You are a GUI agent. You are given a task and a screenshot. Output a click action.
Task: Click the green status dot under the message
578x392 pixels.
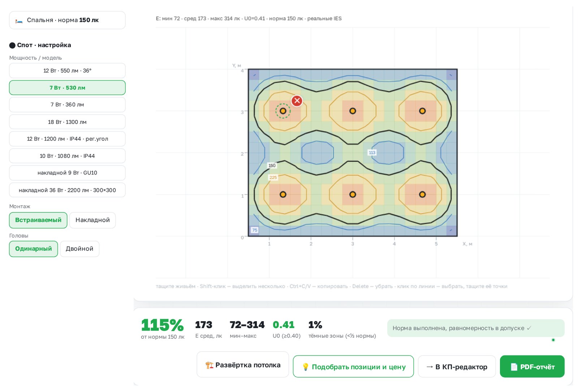[x=553, y=340]
